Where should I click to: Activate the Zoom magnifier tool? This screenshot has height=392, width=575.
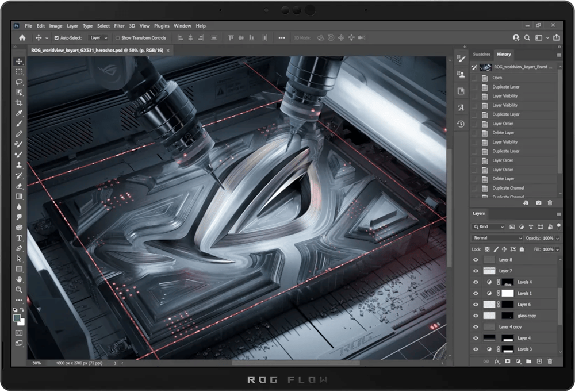click(x=19, y=290)
